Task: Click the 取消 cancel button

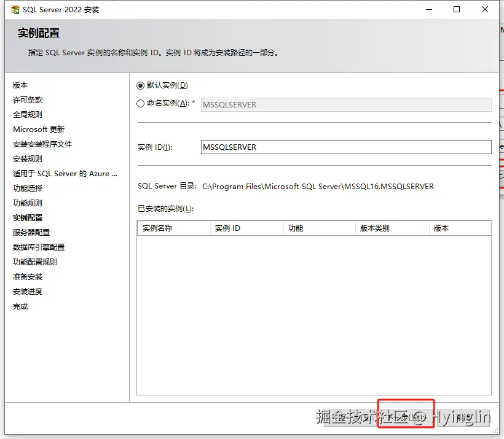Action: point(463,418)
